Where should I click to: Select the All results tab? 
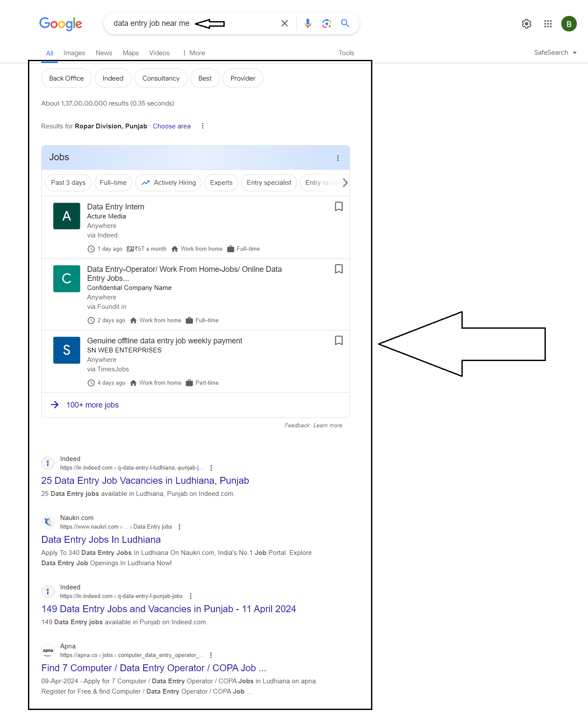pyautogui.click(x=50, y=53)
